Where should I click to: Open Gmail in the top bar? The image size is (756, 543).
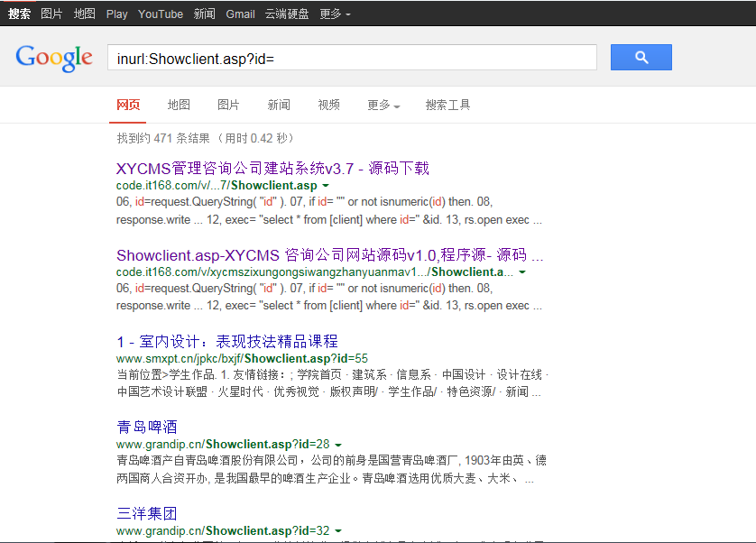(240, 14)
